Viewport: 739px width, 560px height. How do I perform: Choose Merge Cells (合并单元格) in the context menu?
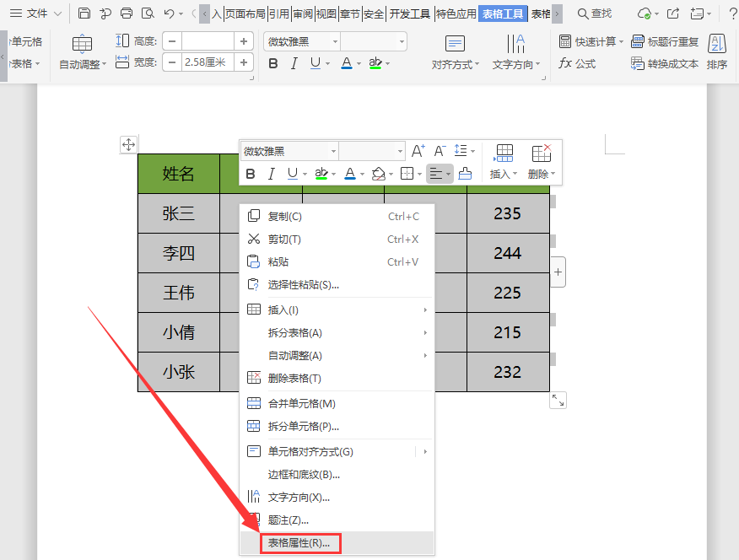[x=301, y=404]
